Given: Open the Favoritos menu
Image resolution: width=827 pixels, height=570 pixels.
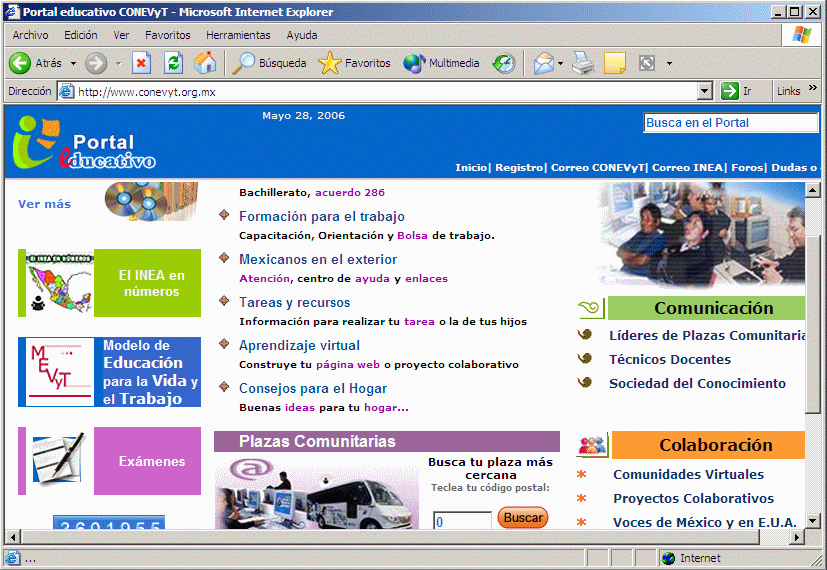Looking at the screenshot, I should (x=168, y=35).
